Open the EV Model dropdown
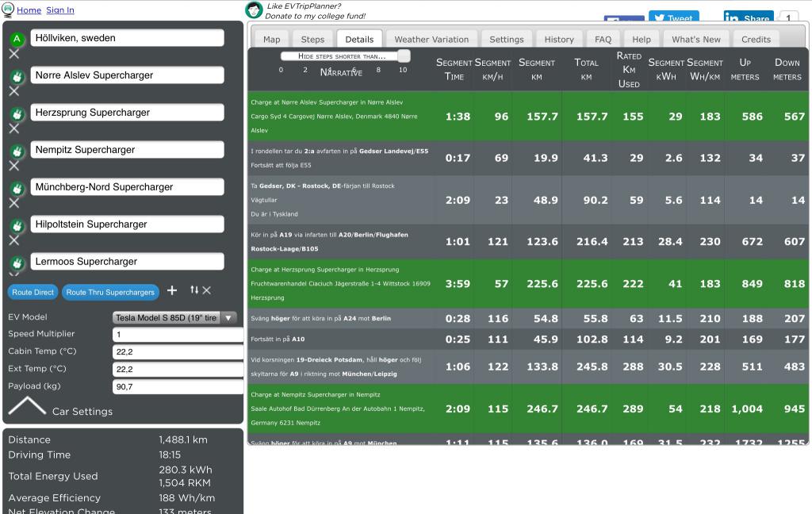Viewport: 812px width, 514px height. coord(174,317)
